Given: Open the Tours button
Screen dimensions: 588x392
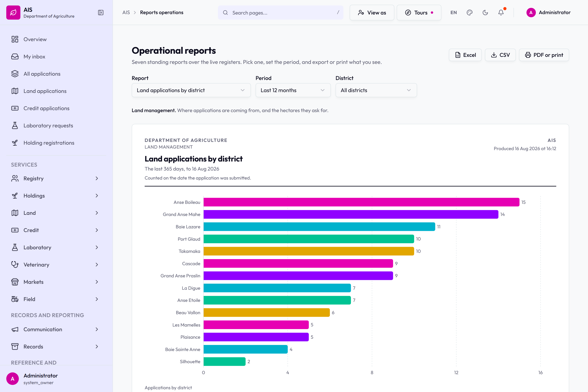Looking at the screenshot, I should click(x=419, y=13).
